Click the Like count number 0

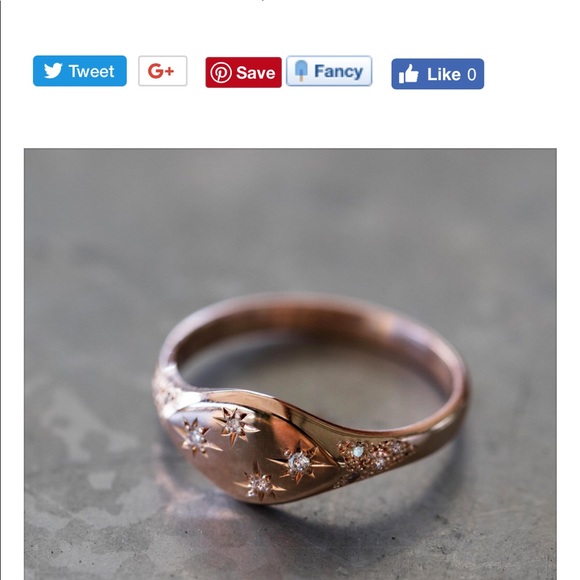pos(471,75)
